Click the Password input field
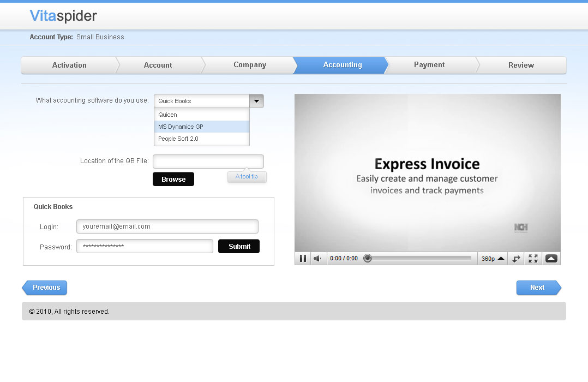This screenshot has width=588, height=382. click(x=145, y=246)
